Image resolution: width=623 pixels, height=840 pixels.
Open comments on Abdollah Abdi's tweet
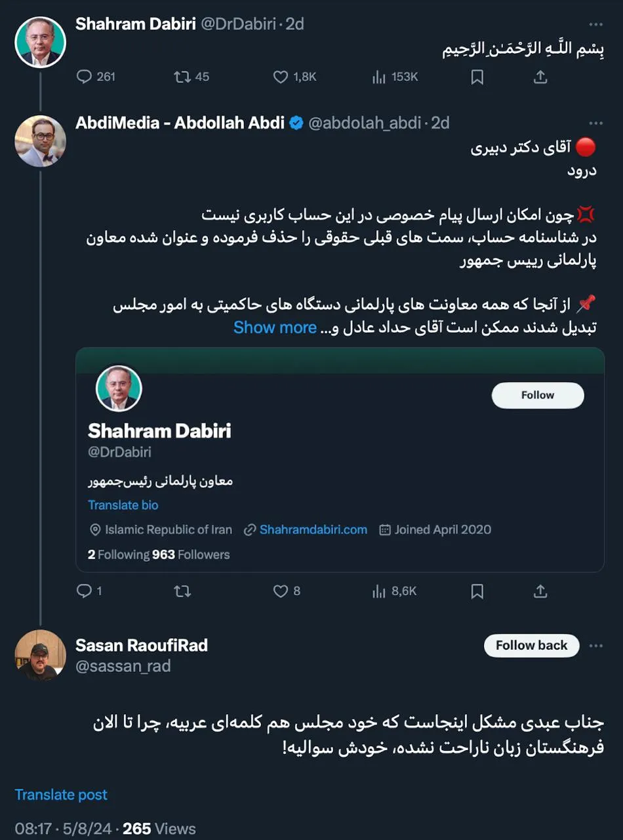coord(85,591)
